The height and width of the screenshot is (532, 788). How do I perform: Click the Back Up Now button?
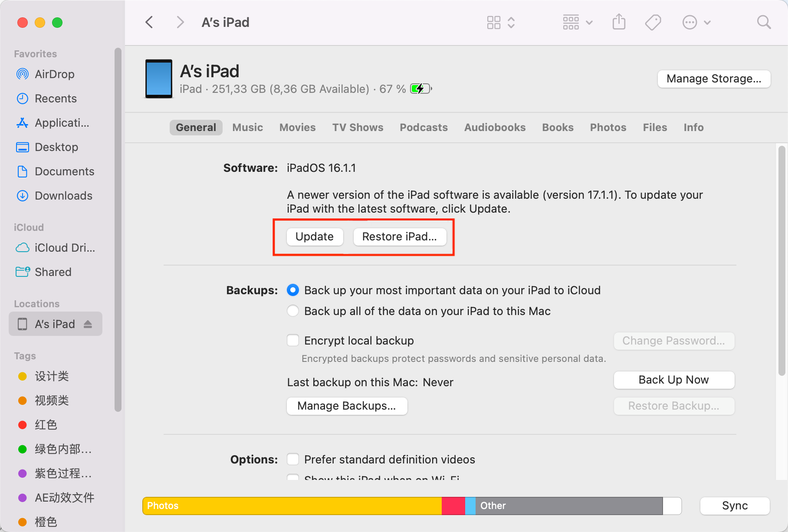click(x=673, y=380)
